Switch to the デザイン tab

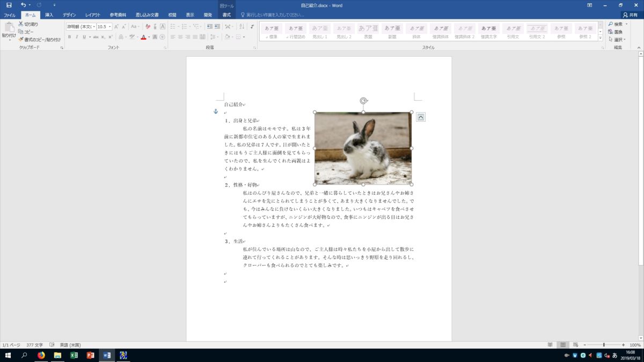click(x=69, y=15)
